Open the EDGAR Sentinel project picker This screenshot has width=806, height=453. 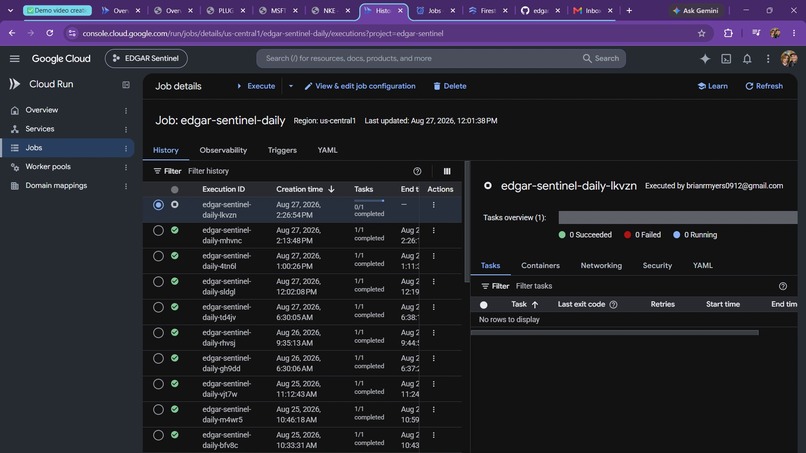coord(146,59)
